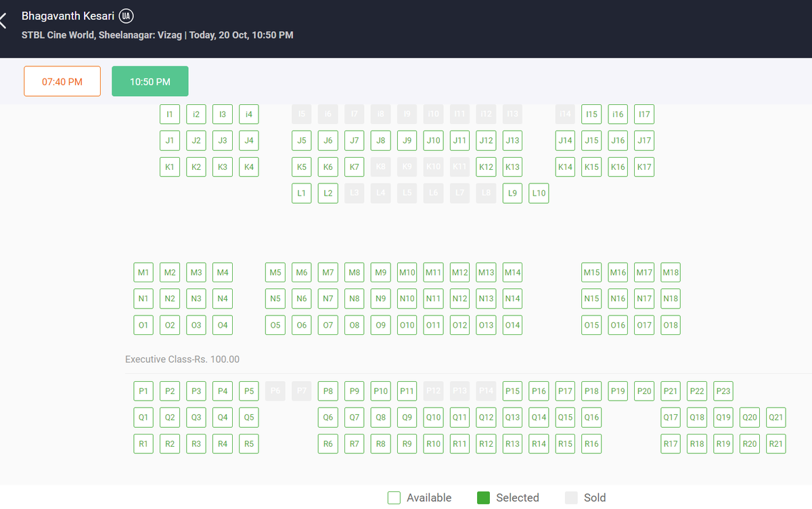Select seat N14
The image size is (812, 509).
click(x=512, y=299)
